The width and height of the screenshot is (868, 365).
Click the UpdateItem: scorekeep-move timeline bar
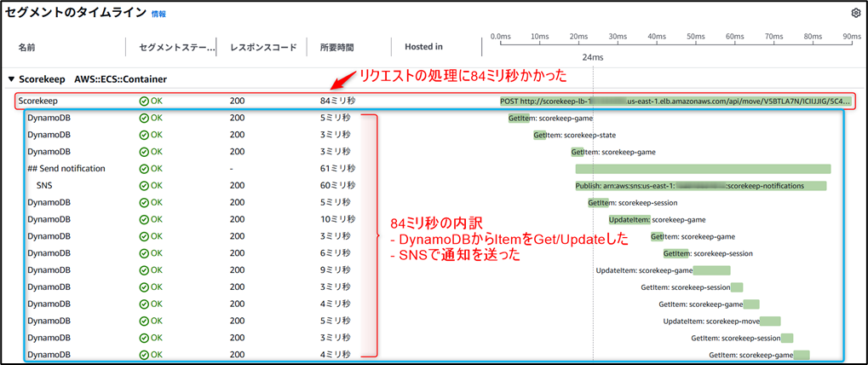(769, 322)
